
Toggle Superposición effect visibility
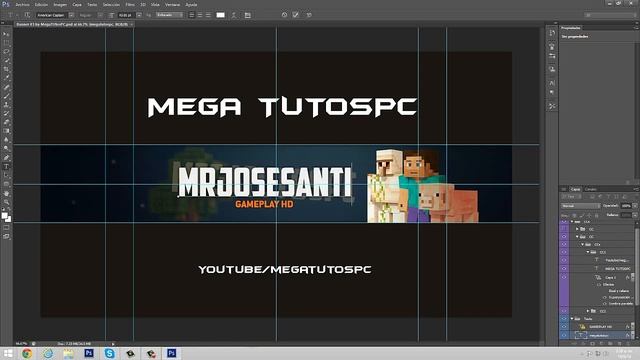tap(605, 298)
